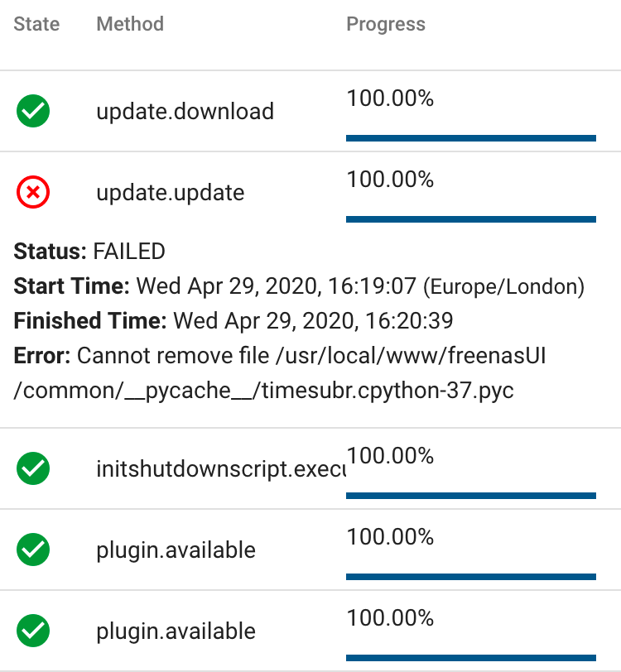Click the update.download progress bar
The width and height of the screenshot is (621, 672).
coord(471,138)
